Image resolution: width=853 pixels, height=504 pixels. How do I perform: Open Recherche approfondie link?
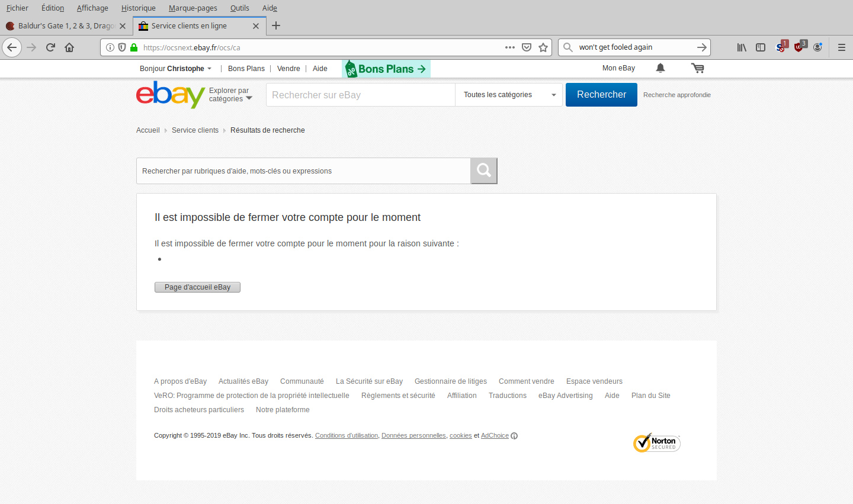[x=677, y=95]
